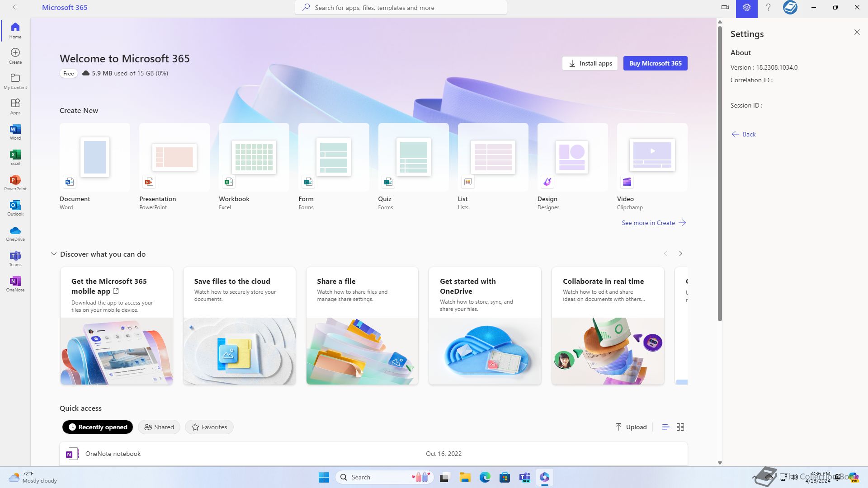868x488 pixels.
Task: Open Save files to the cloud card
Action: 240,326
